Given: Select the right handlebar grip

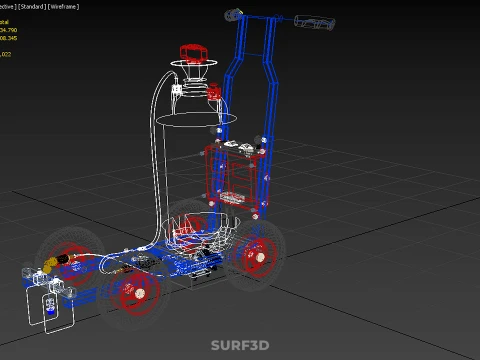Looking at the screenshot, I should pos(315,22).
